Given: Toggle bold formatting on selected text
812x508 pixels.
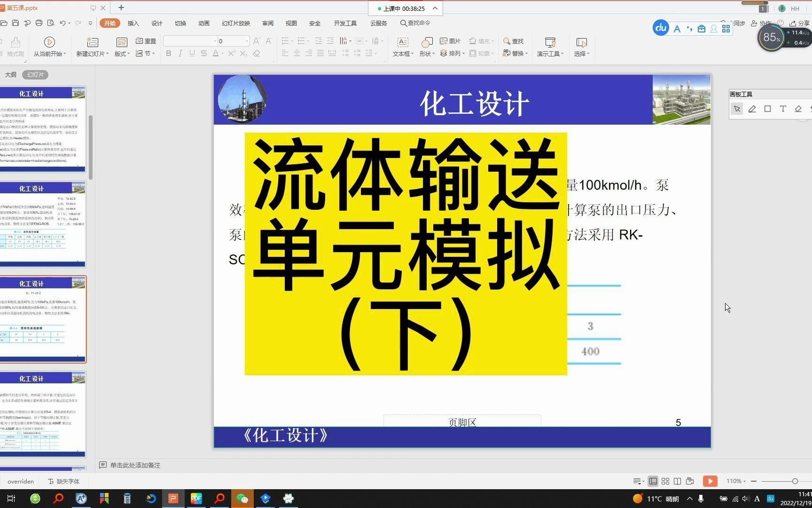Looking at the screenshot, I should coord(168,53).
